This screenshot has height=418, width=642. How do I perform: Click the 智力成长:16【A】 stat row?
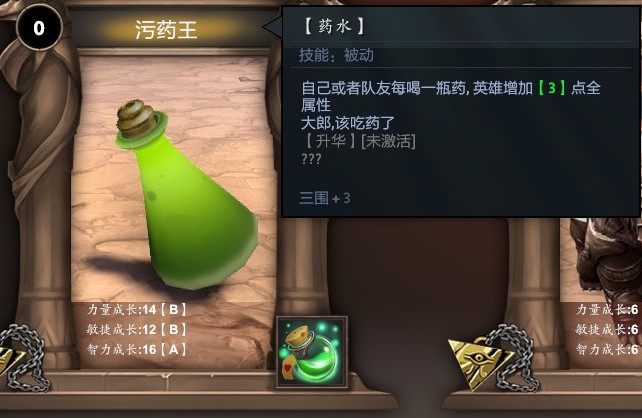[136, 349]
